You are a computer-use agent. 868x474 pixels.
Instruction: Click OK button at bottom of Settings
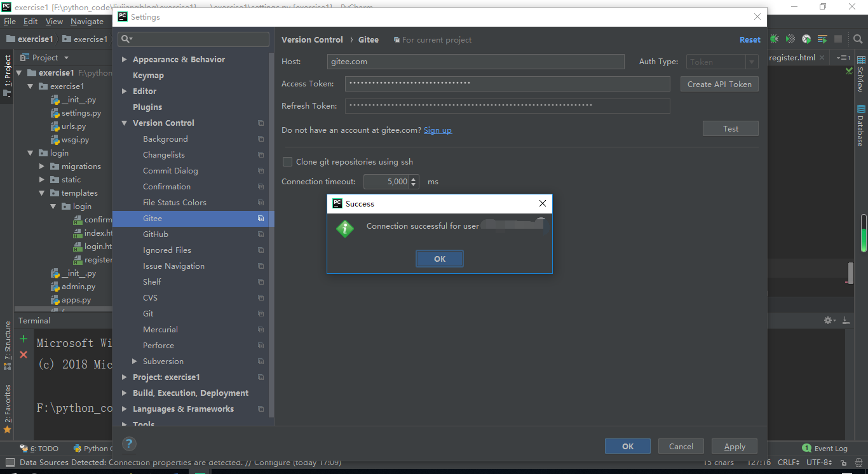pyautogui.click(x=628, y=447)
